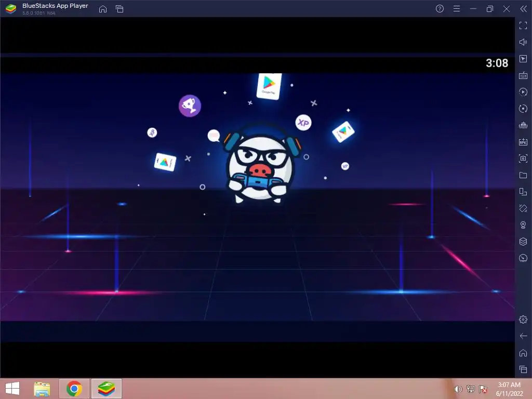Screen dimensions: 532x399
Task: Go to Android home from sidebar
Action: [523, 353]
